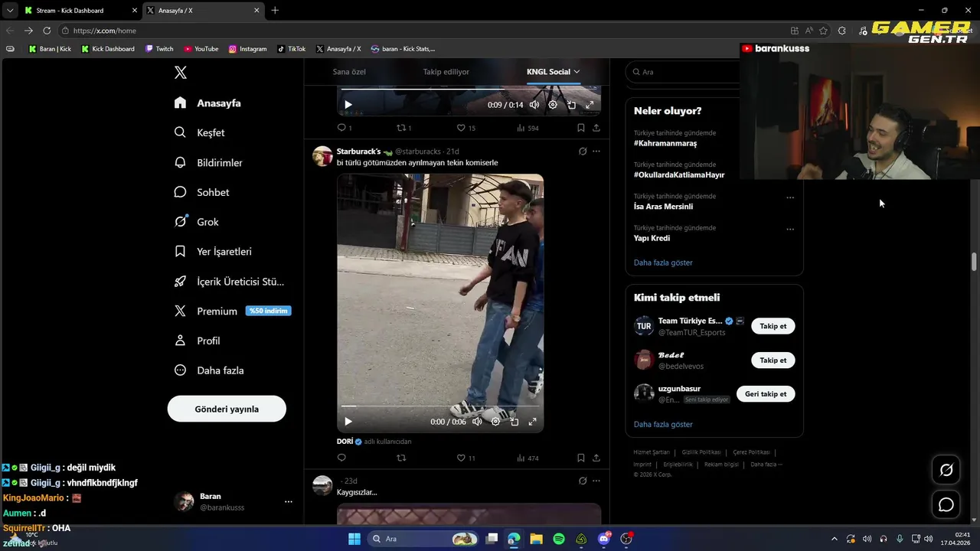Image resolution: width=980 pixels, height=551 pixels.
Task: Toggle picture-in-picture on Starburack's video
Action: pos(514,422)
